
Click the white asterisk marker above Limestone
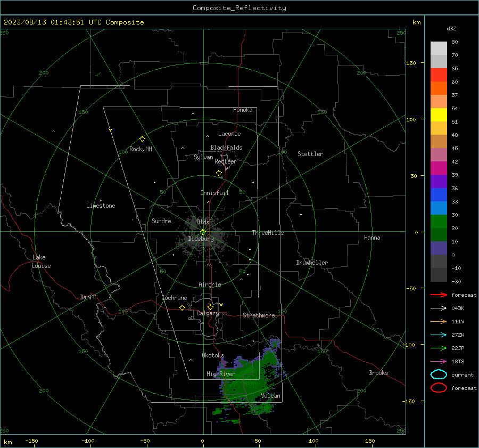(101, 201)
